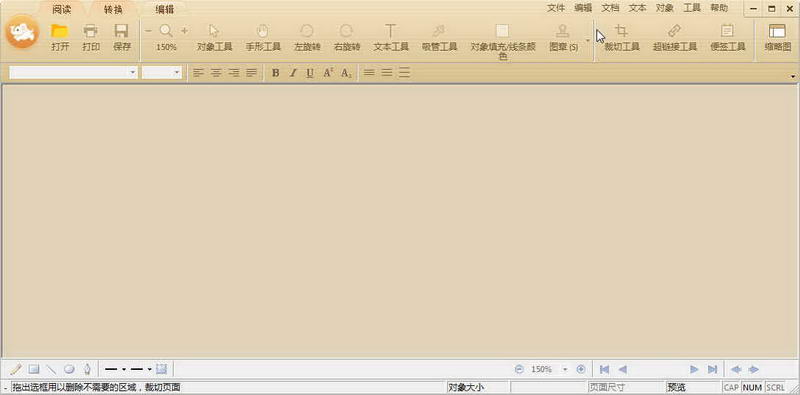800x395 pixels.
Task: Justify text alignment
Action: (x=251, y=73)
